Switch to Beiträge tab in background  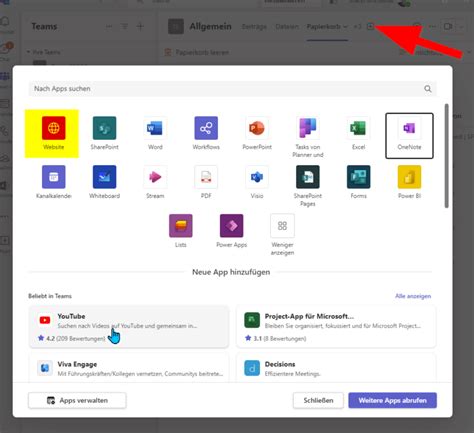pos(254,26)
